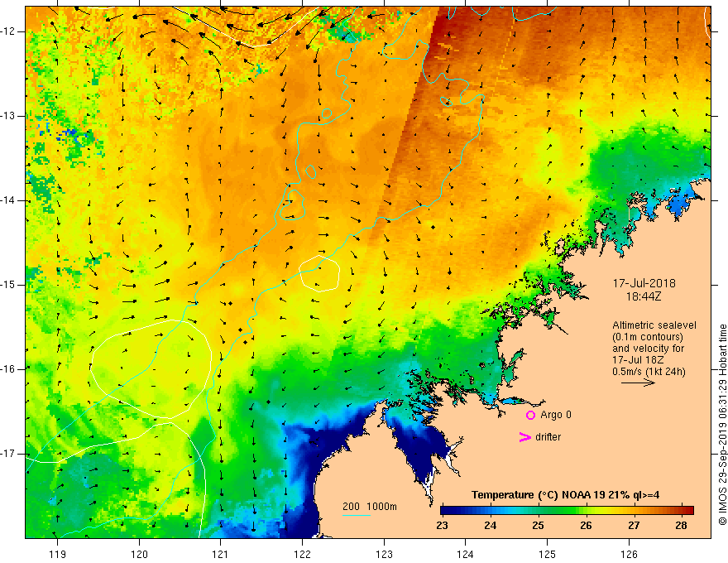Click color bar tick label 25
The height and width of the screenshot is (563, 728).
[538, 526]
